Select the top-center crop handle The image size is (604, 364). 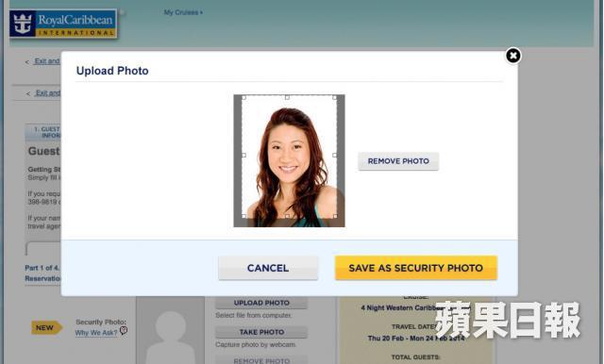coord(287,97)
